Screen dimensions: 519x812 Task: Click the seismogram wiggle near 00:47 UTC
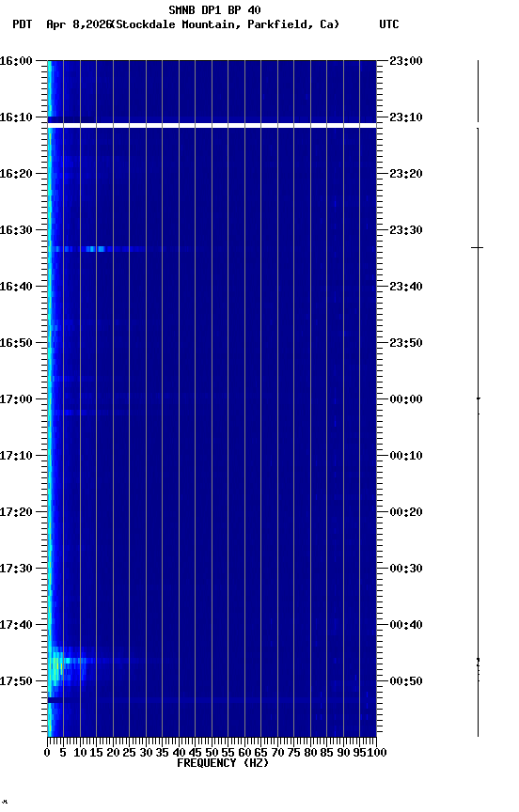[x=478, y=668]
